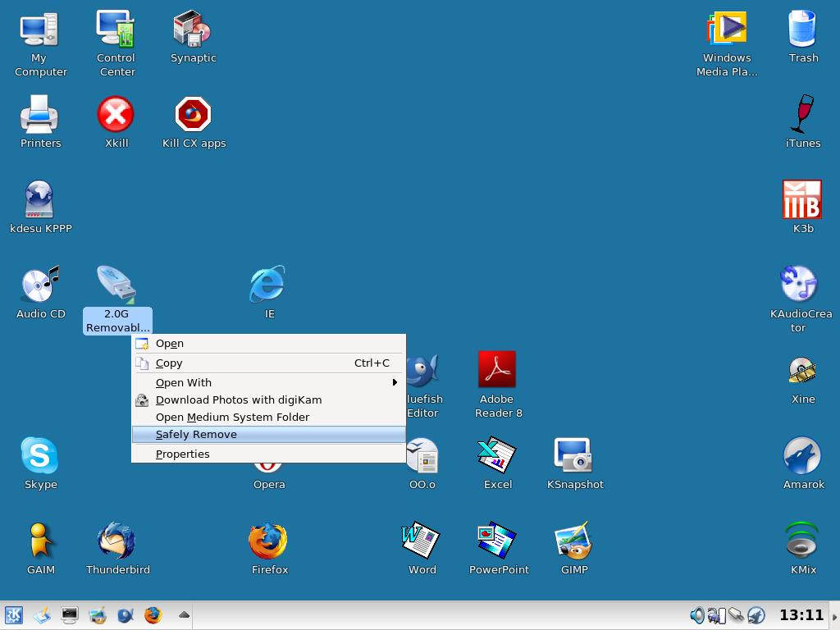The width and height of the screenshot is (840, 630).
Task: Select the Kill CX apps icon
Action: (193, 114)
